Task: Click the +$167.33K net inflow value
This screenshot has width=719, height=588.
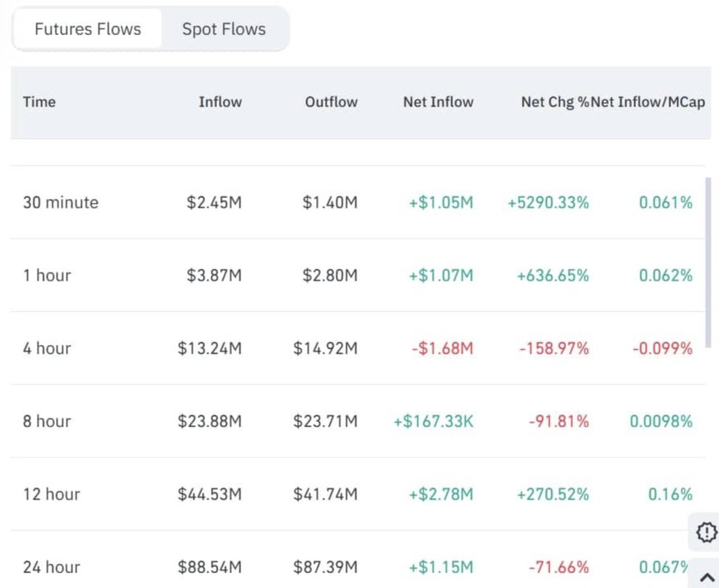Action: tap(434, 421)
